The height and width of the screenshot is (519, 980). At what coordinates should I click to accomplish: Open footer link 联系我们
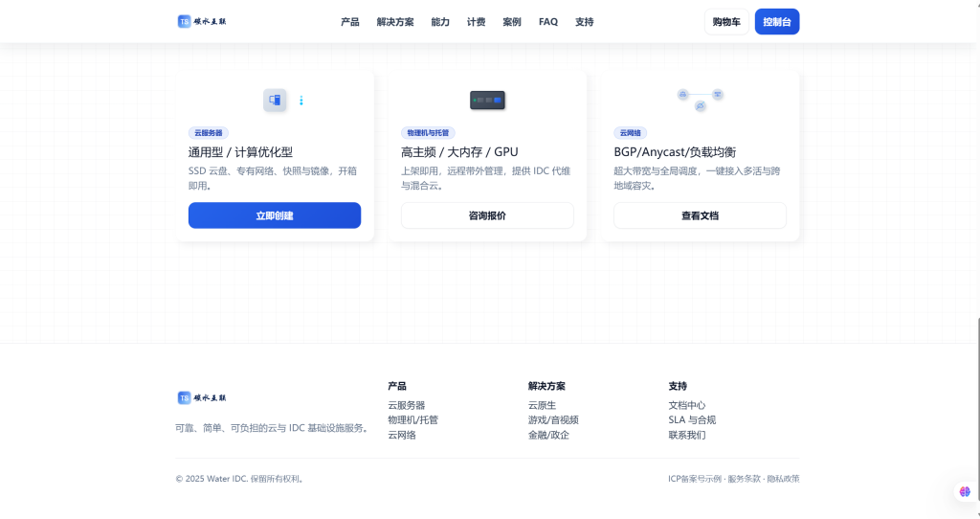[x=687, y=435]
